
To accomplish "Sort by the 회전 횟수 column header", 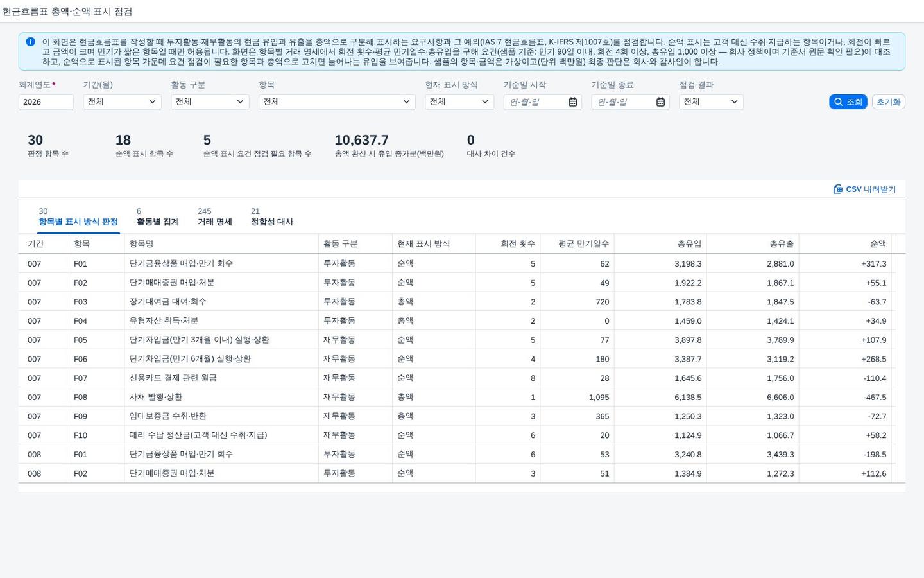I will 508,244.
